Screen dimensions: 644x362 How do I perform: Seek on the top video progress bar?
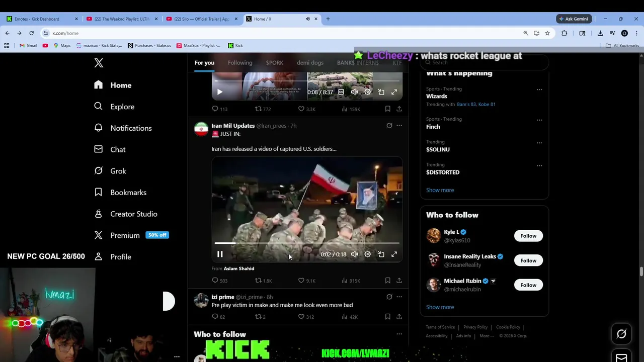point(307,80)
